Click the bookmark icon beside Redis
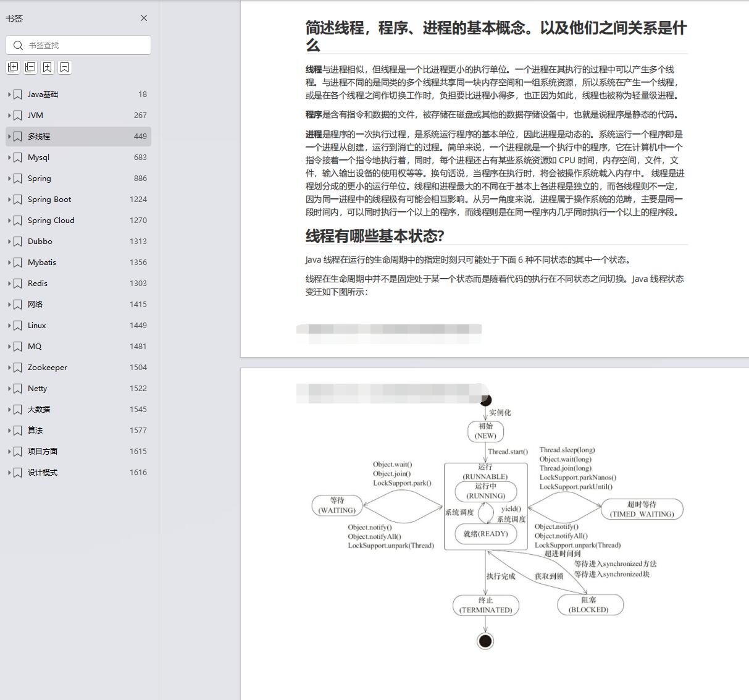This screenshot has height=700, width=749. click(x=18, y=284)
